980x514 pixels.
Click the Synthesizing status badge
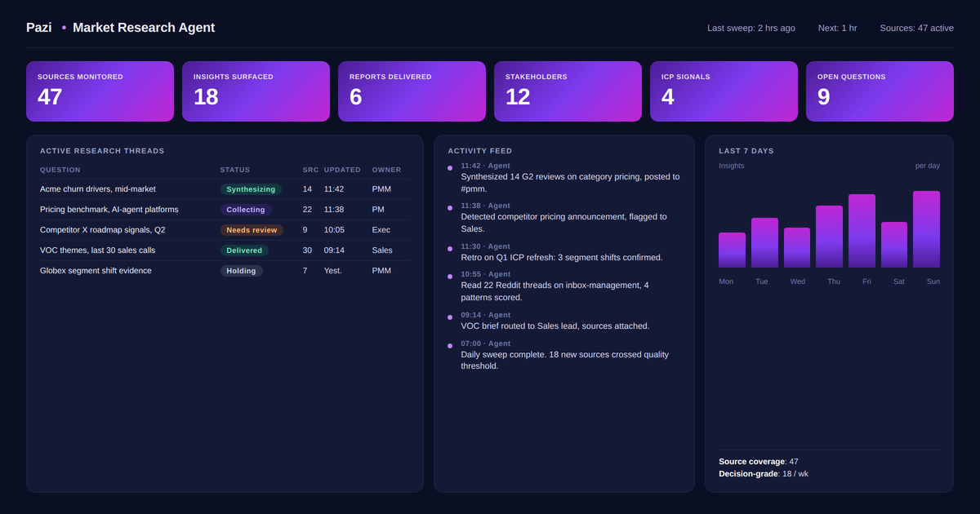[x=251, y=189]
